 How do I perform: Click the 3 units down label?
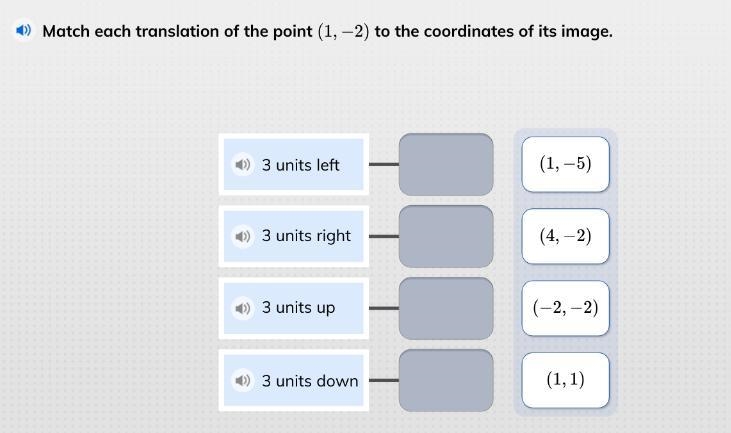pyautogui.click(x=310, y=381)
